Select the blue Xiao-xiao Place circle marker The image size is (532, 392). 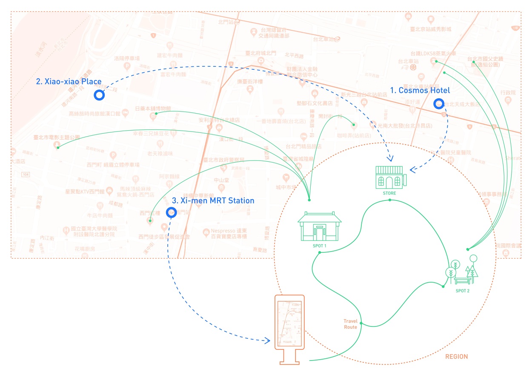click(99, 95)
